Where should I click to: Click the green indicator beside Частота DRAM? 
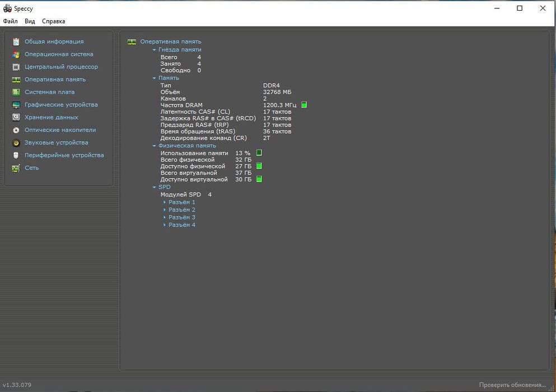304,105
